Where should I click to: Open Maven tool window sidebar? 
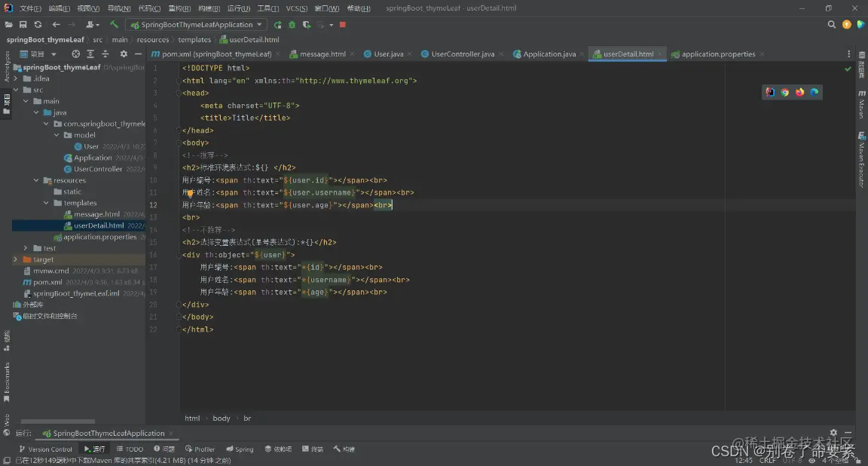coord(862,104)
